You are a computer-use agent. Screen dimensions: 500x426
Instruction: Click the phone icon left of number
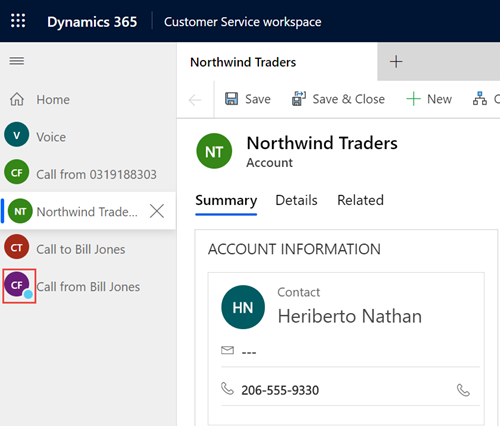pos(227,388)
